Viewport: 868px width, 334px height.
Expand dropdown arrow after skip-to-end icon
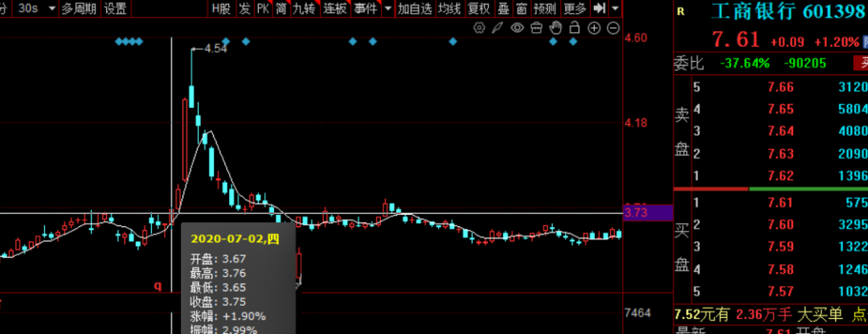point(615,9)
